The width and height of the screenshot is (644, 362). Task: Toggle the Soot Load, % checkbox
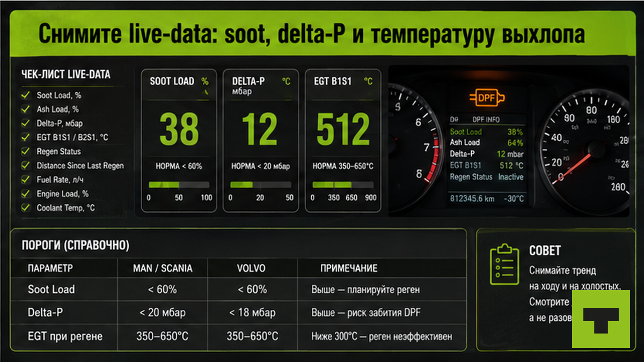[25, 95]
